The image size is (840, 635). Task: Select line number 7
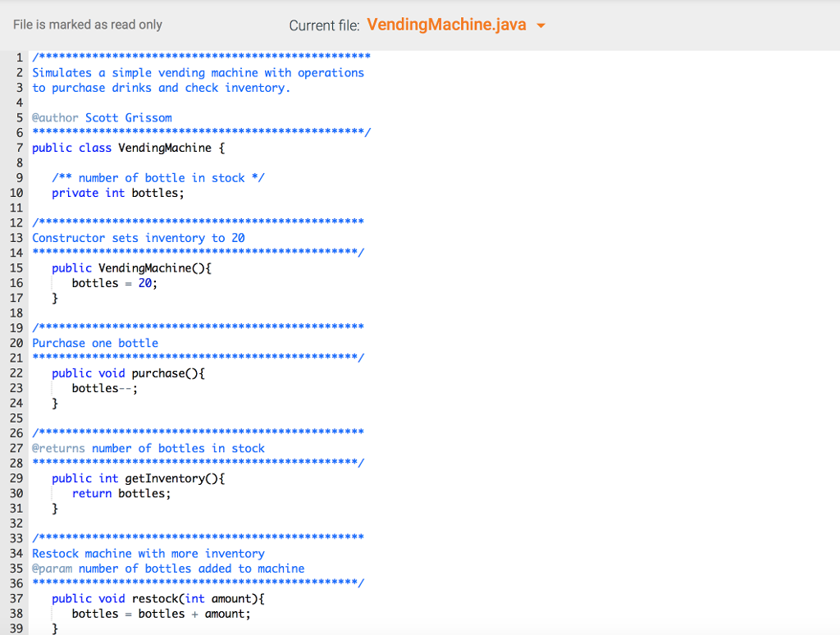click(19, 148)
